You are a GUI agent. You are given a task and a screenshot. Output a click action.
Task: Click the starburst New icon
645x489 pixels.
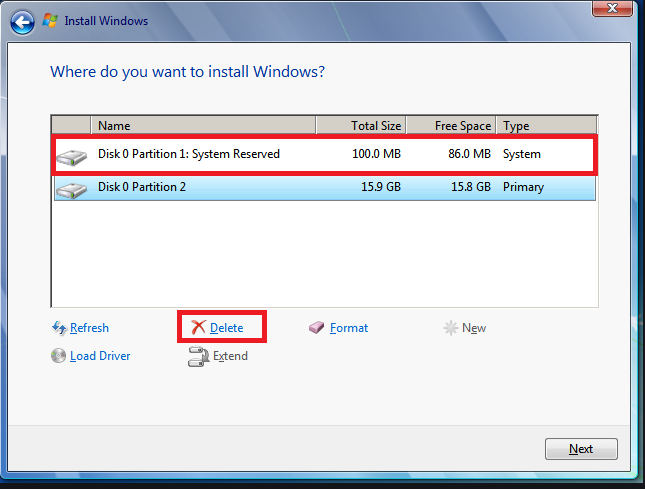450,328
